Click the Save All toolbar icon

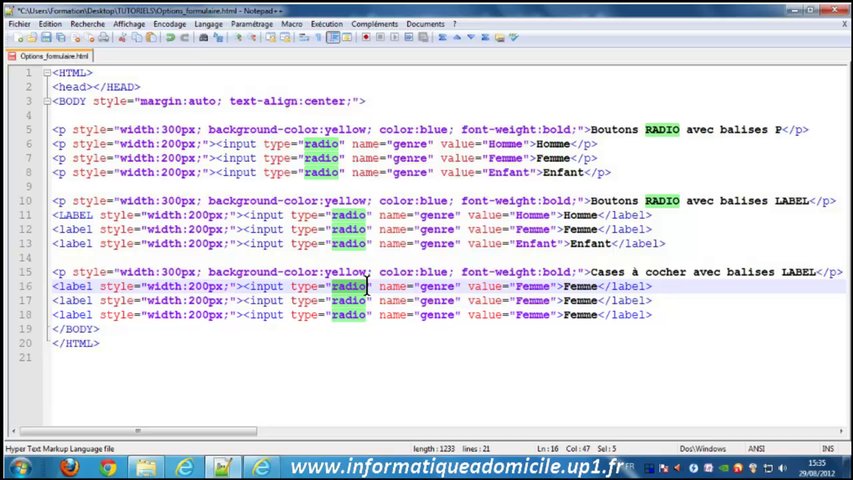[x=60, y=38]
